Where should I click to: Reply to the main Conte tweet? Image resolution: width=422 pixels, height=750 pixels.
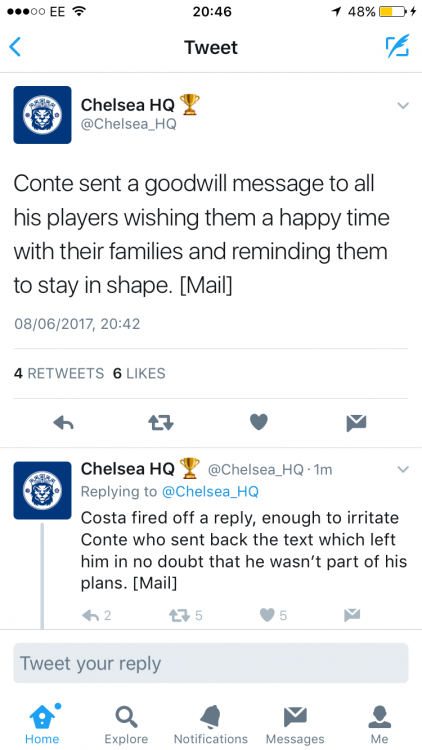click(x=63, y=423)
